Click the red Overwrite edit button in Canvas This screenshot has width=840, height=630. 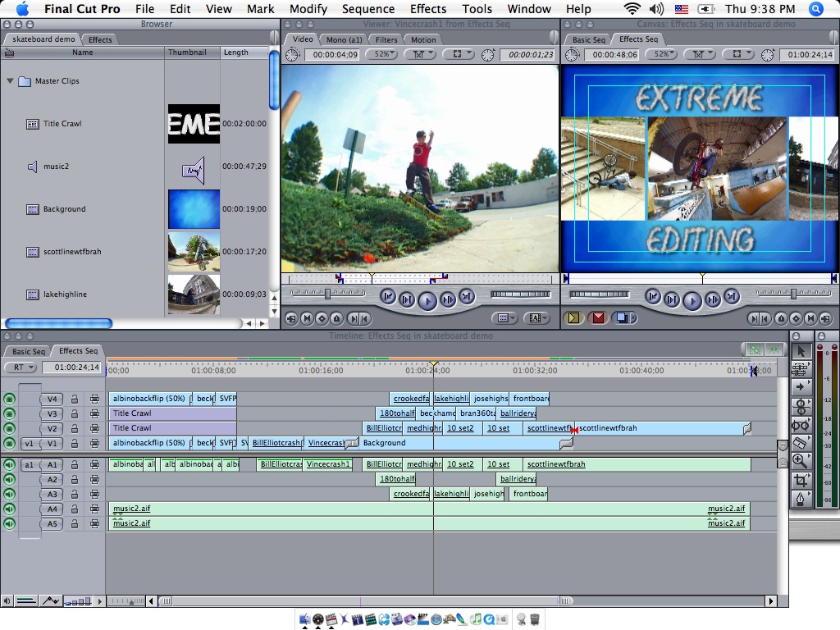click(598, 318)
